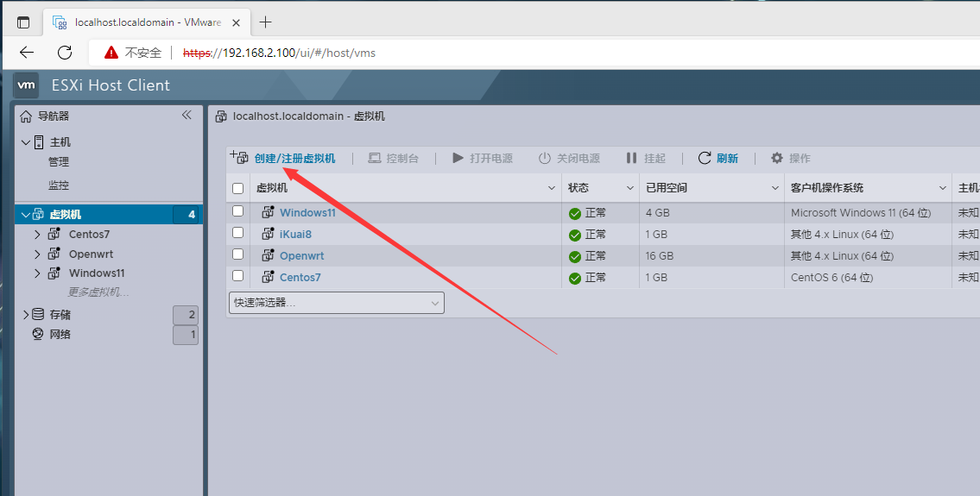The image size is (980, 496).
Task: Click the network (网络) globe icon
Action: click(x=38, y=334)
